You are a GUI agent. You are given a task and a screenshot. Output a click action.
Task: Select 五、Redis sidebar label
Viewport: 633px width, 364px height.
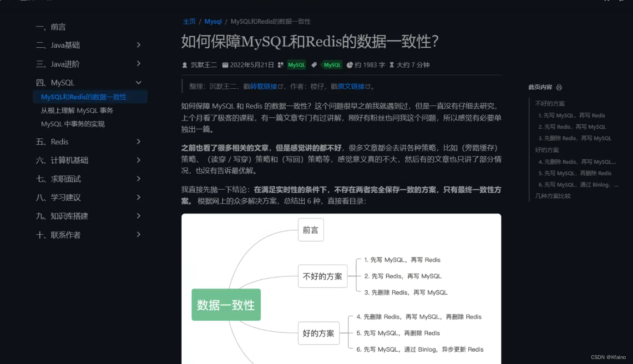[x=52, y=142]
